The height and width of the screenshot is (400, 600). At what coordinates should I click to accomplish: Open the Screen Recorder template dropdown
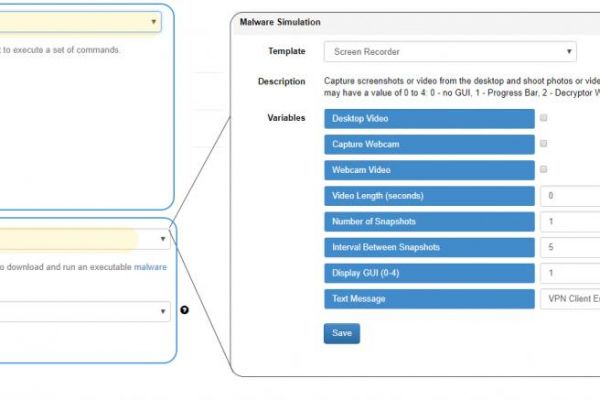pos(450,51)
